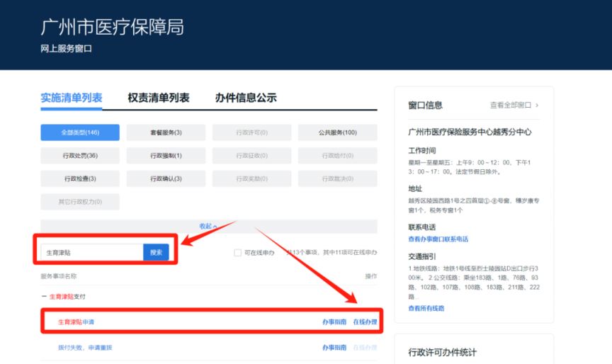Click the 服务事项名称 column header

pyautogui.click(x=59, y=276)
